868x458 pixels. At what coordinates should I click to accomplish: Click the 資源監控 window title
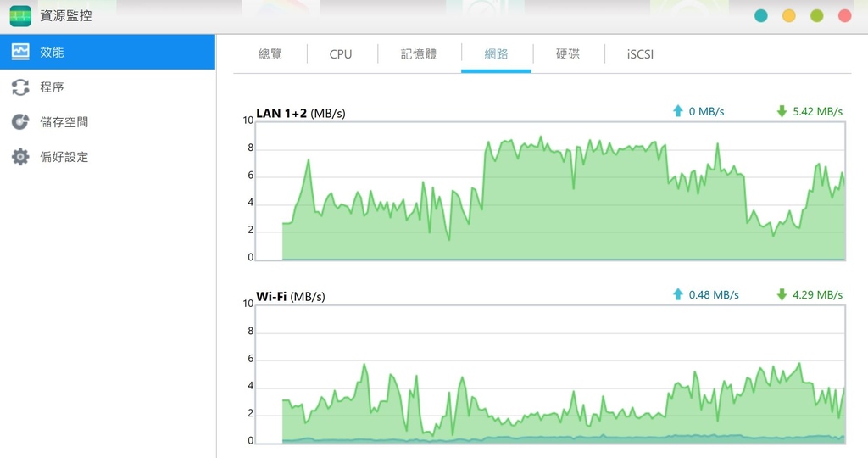[x=66, y=16]
